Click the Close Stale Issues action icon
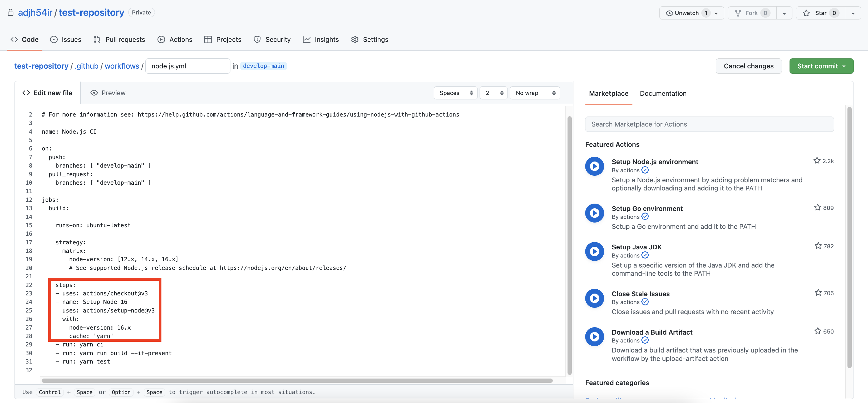The width and height of the screenshot is (868, 403). pyautogui.click(x=594, y=298)
